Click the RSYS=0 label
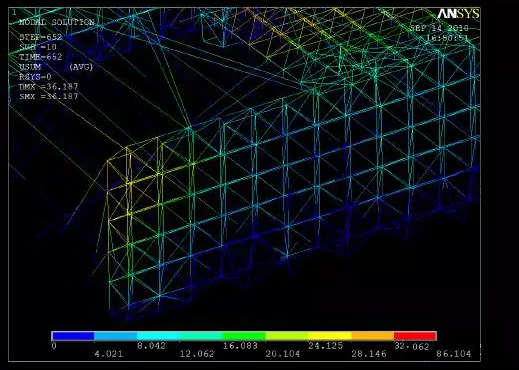This screenshot has height=370, width=519. tap(35, 77)
